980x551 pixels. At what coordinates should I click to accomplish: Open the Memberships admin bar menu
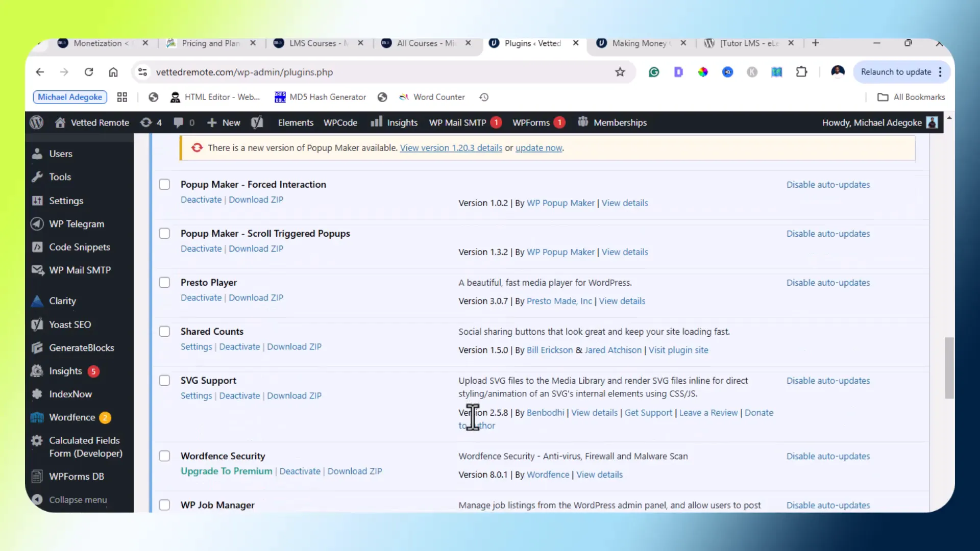(x=612, y=122)
